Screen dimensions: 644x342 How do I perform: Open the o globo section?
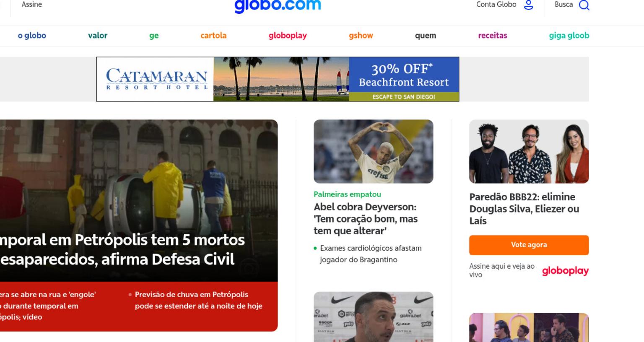(x=32, y=36)
